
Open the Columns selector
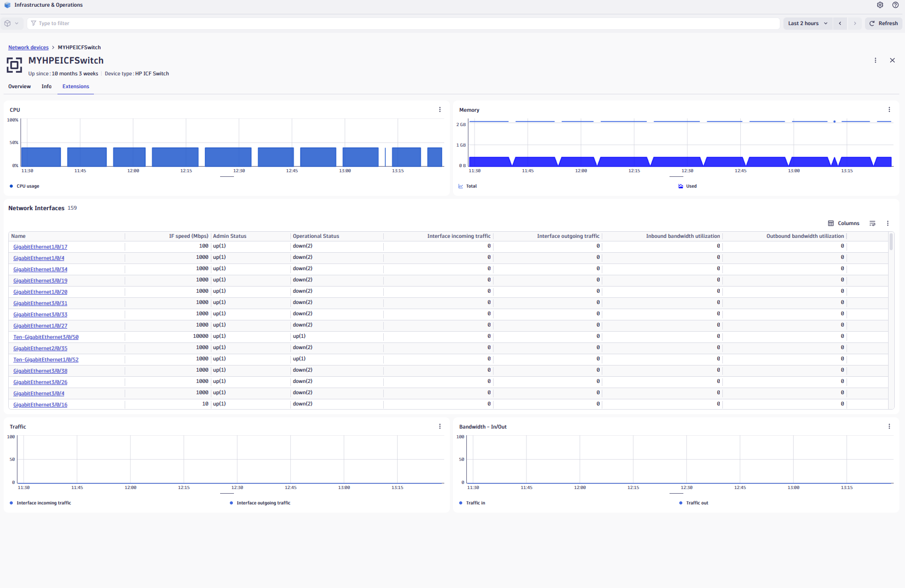[x=843, y=224]
